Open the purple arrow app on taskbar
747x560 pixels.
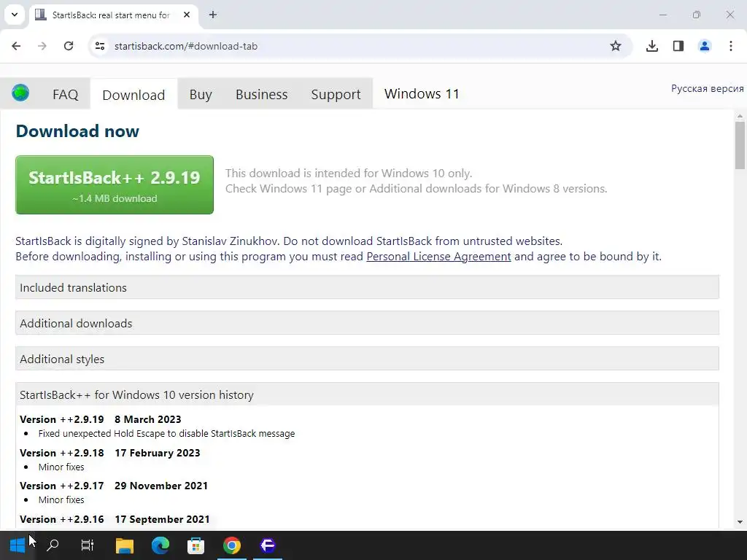pos(268,545)
